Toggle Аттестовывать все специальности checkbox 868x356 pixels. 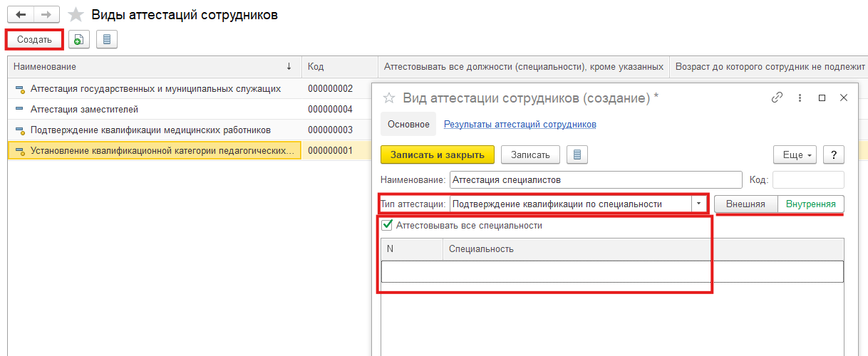coord(388,225)
